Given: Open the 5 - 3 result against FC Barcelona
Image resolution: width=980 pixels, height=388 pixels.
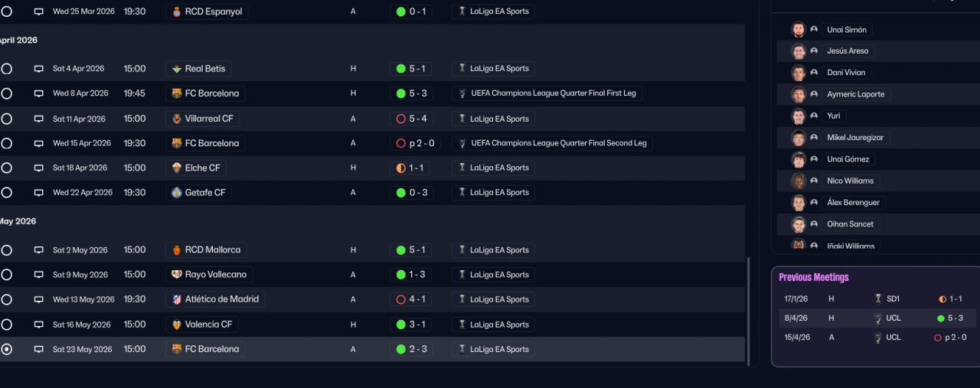Looking at the screenshot, I should click(x=411, y=93).
